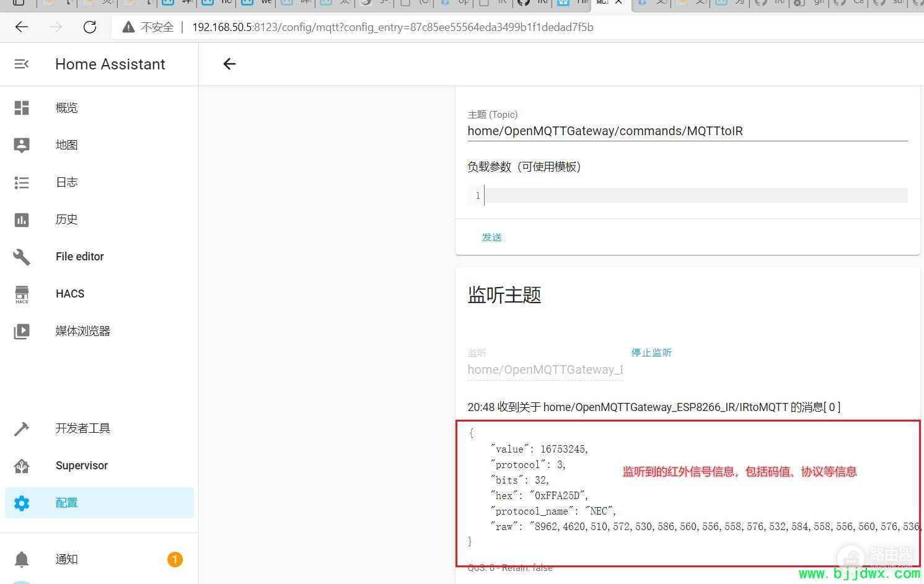This screenshot has width=924, height=584.
Task: Click 配置 sidebar label
Action: [x=67, y=503]
